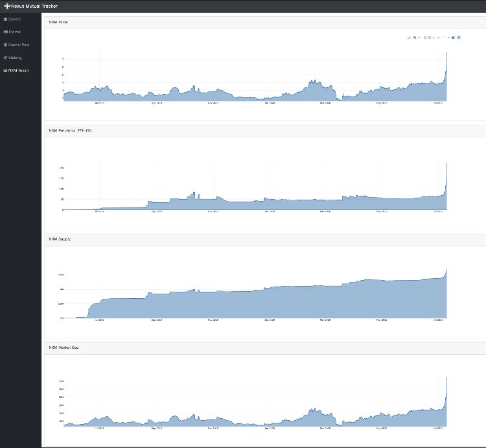Image resolution: width=486 pixels, height=448 pixels.
Task: Click the NXM Price panel heading
Action: (58, 22)
